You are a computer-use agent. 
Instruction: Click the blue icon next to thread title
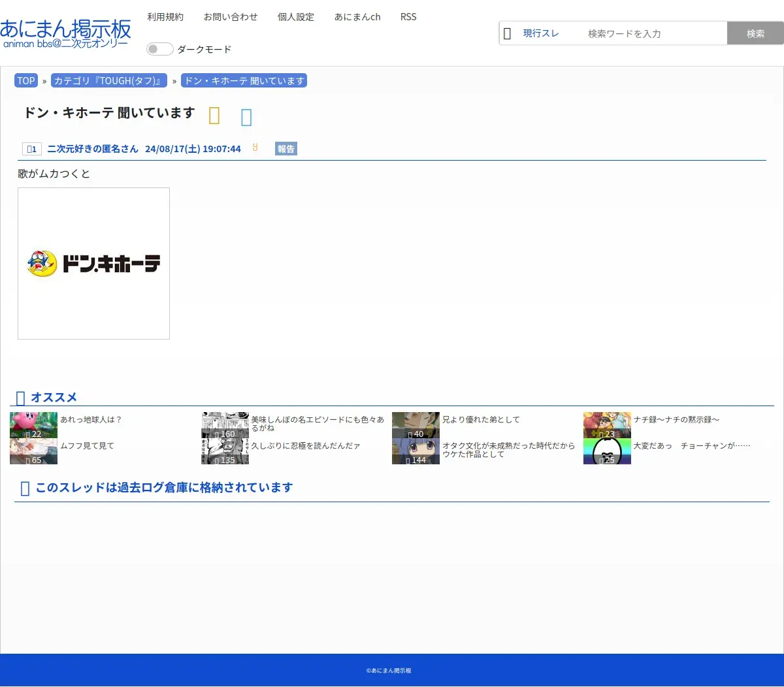(x=246, y=117)
